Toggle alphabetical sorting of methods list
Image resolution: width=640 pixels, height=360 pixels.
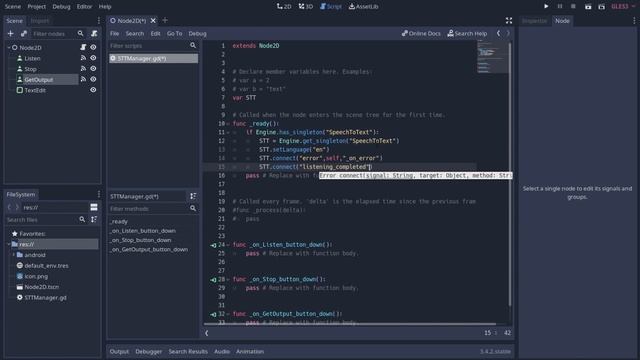click(193, 196)
